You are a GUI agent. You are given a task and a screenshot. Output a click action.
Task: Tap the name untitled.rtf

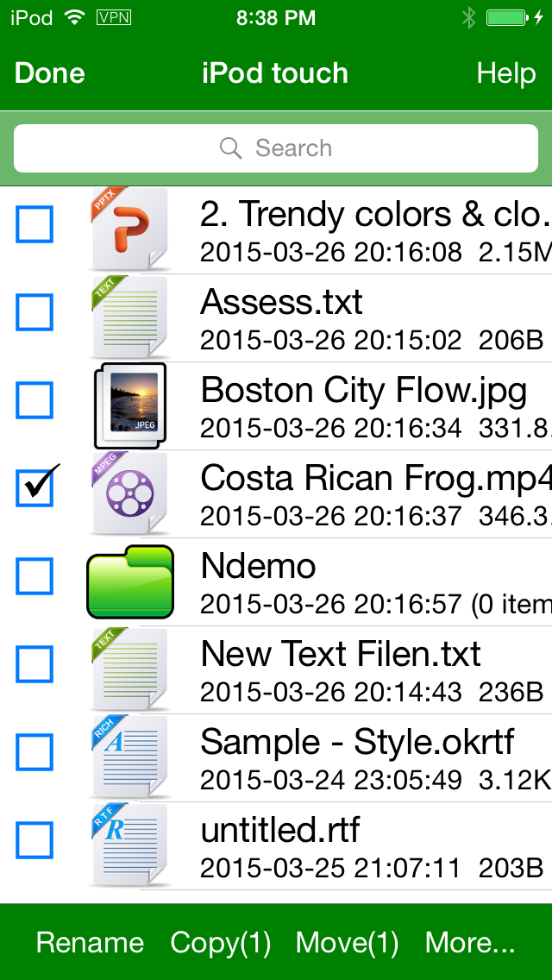[x=280, y=831]
